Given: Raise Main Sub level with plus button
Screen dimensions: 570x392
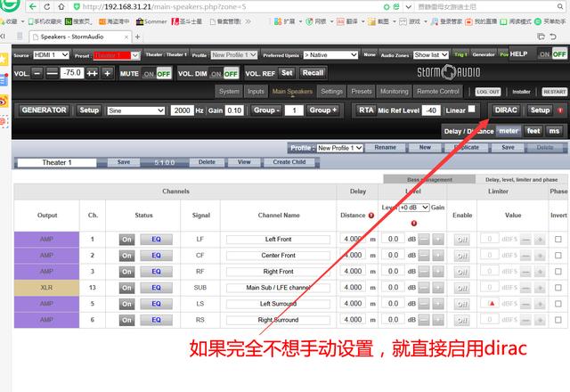Looking at the screenshot, I should click(438, 288).
